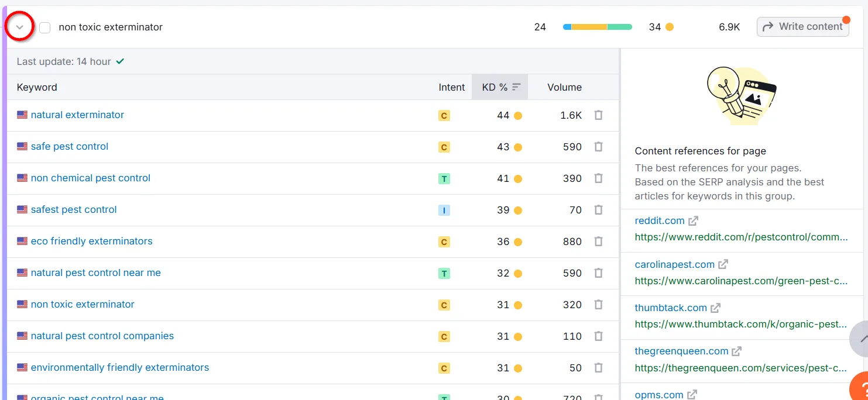Delete non toxic exterminator keyword row
The width and height of the screenshot is (868, 400).
coord(598,305)
